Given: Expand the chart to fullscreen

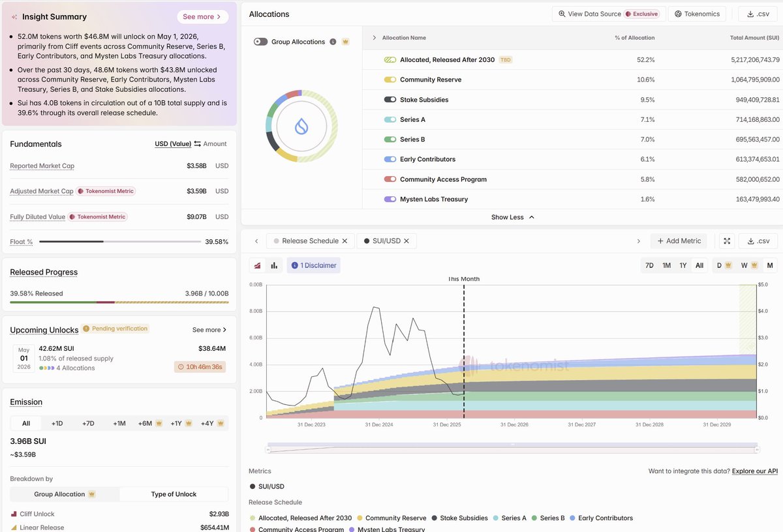Looking at the screenshot, I should (x=727, y=241).
